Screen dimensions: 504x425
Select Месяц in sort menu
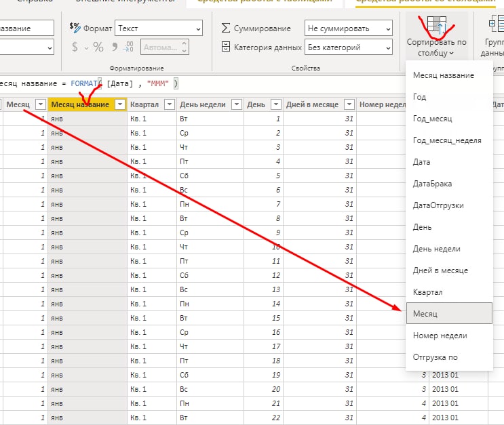coord(449,313)
